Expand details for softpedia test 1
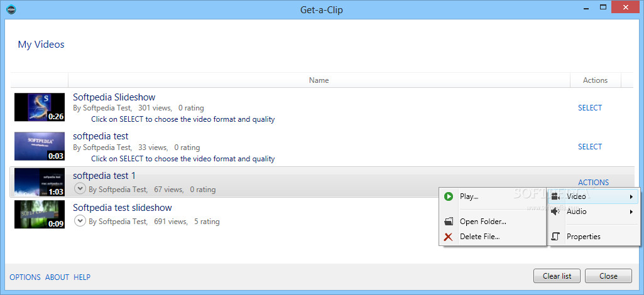Viewport: 644px width, 295px height. coord(80,189)
